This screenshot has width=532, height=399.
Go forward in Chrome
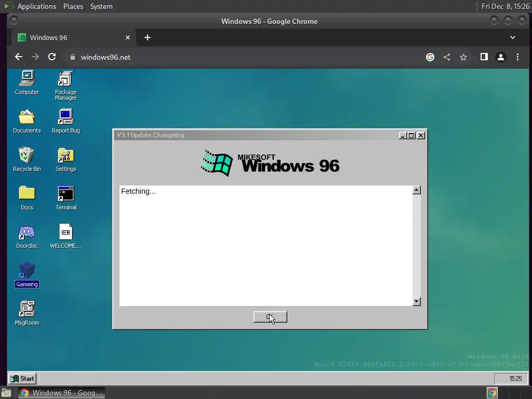(35, 57)
